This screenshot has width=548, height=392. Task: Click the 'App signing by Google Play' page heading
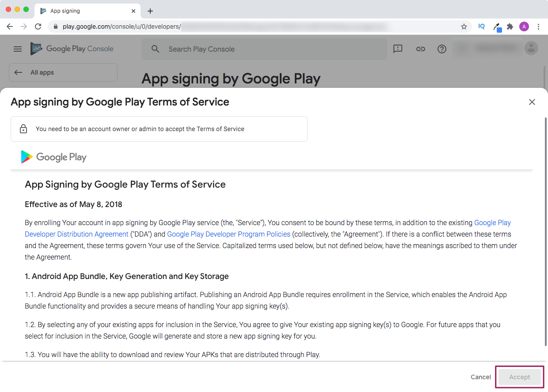[x=231, y=79]
